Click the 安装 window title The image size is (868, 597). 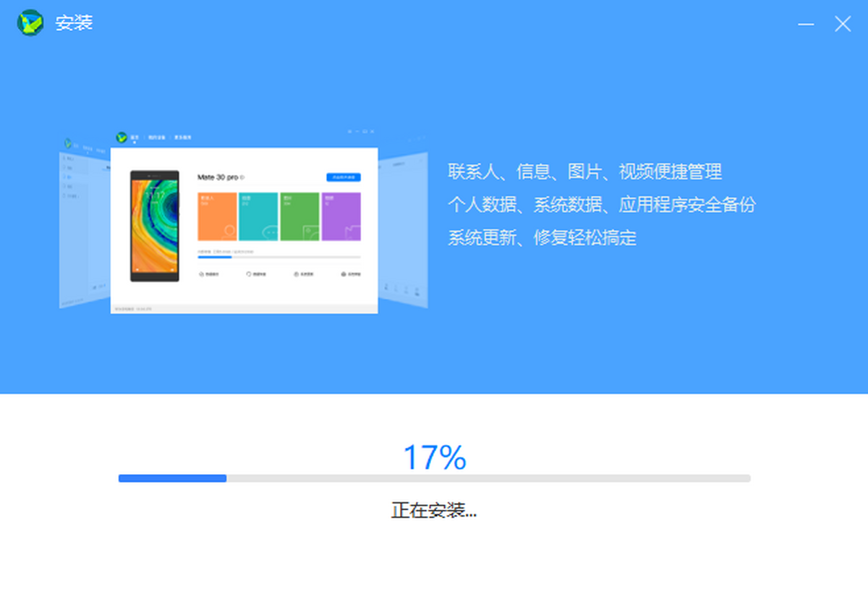[x=74, y=23]
